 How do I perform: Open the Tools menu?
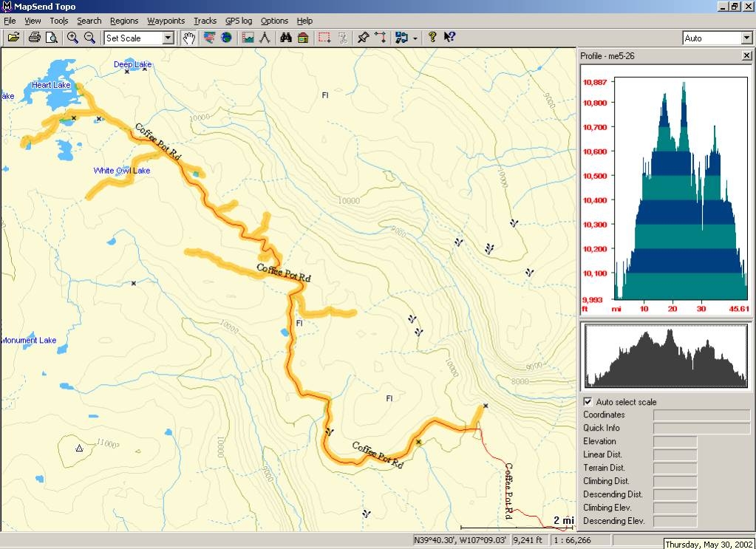tap(59, 21)
